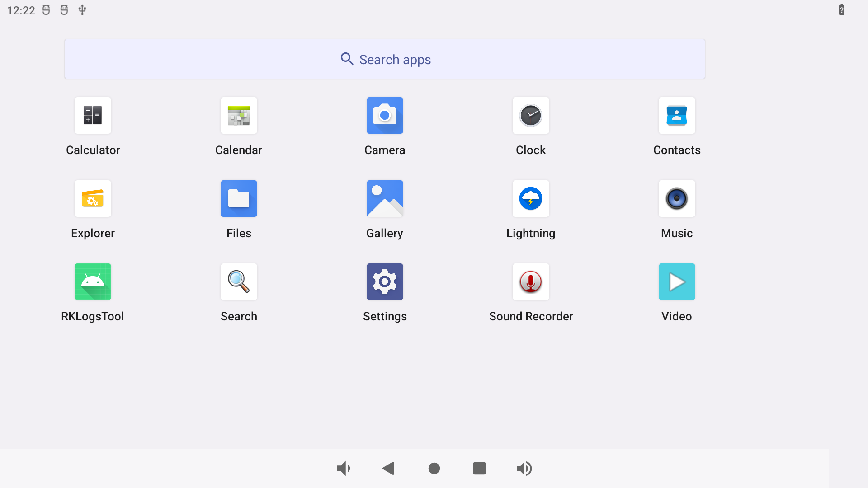The image size is (868, 488).
Task: Click the "Gallery" label text
Action: pos(385,234)
